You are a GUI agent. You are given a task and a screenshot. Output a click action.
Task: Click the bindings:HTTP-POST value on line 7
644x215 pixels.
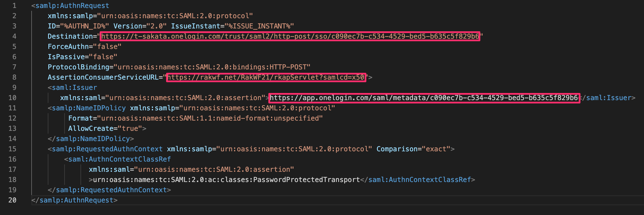pos(212,67)
